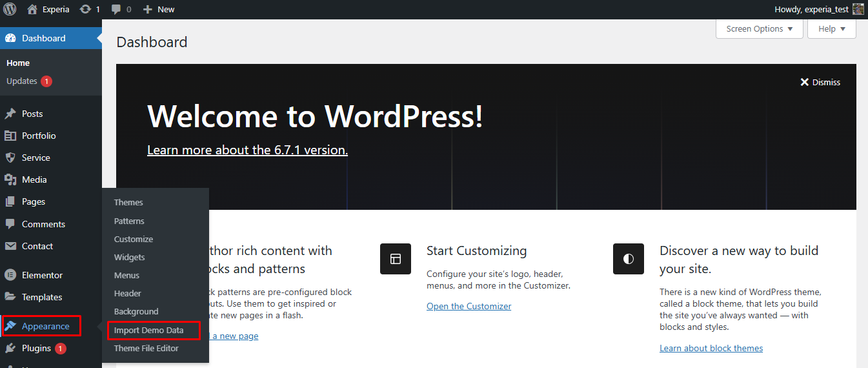Open Patterns from Appearance submenu
This screenshot has width=868, height=368.
(129, 221)
